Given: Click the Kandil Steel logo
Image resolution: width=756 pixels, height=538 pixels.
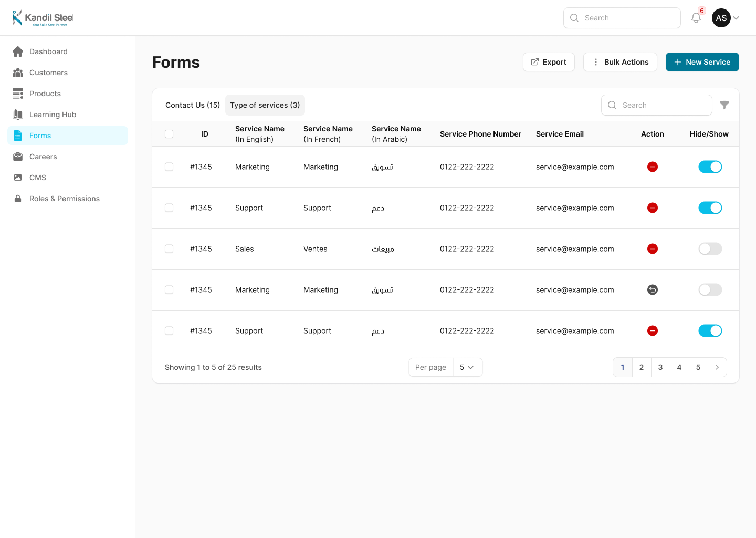Looking at the screenshot, I should click(43, 18).
